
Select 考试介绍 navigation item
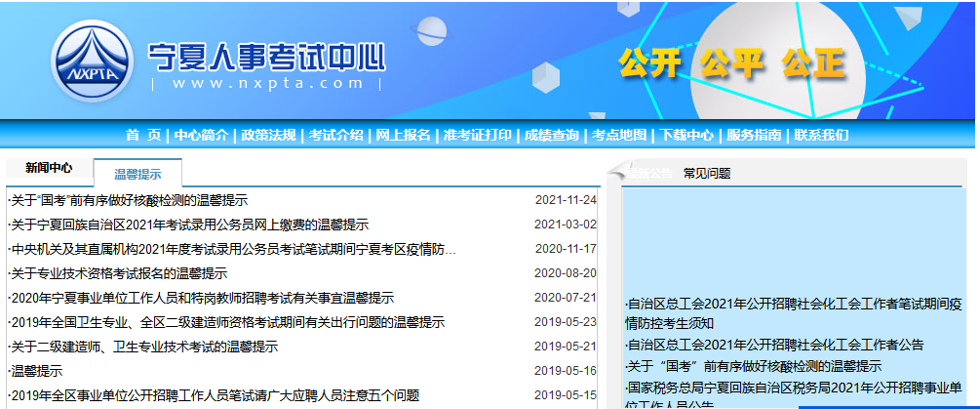click(335, 135)
